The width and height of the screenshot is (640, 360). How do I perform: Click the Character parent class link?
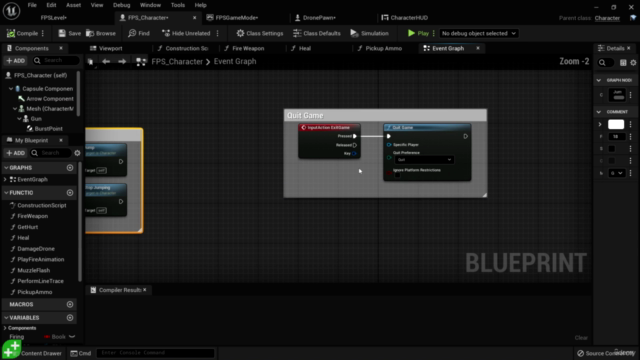coord(607,18)
